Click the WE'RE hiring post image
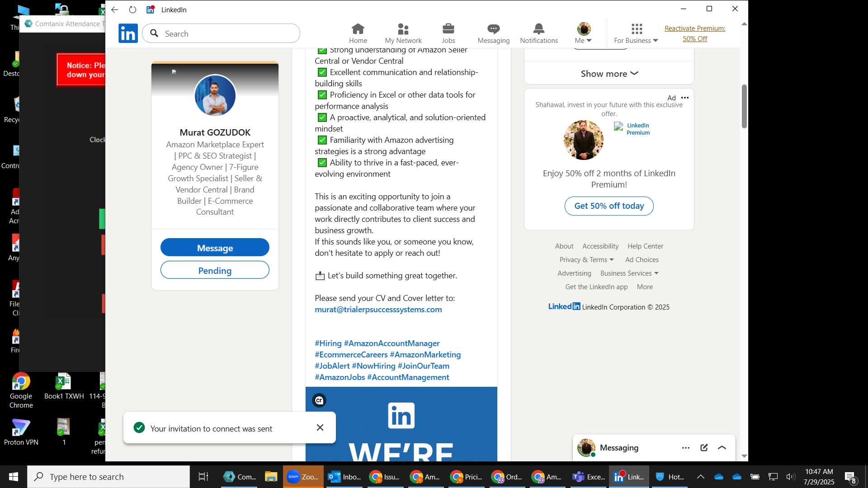The image size is (868, 488). tap(401, 424)
